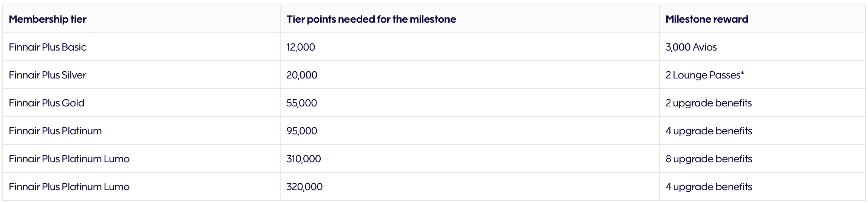Click the 95,000 tier points value
This screenshot has height=203, width=868.
302,131
